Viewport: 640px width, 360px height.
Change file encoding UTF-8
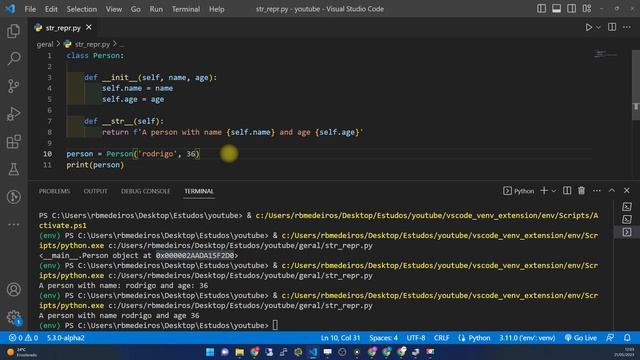416,338
